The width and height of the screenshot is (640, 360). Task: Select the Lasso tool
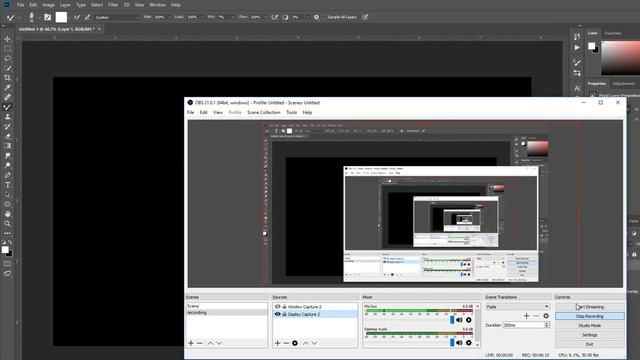point(7,58)
